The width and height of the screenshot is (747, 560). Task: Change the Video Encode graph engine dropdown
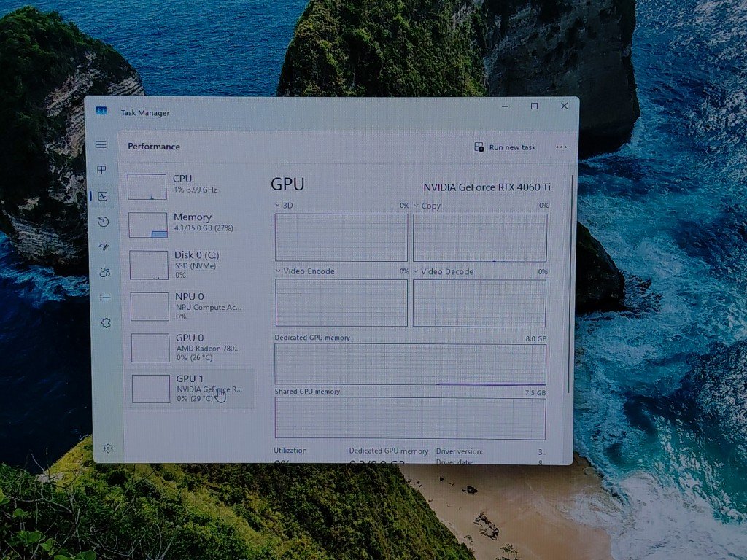(279, 271)
